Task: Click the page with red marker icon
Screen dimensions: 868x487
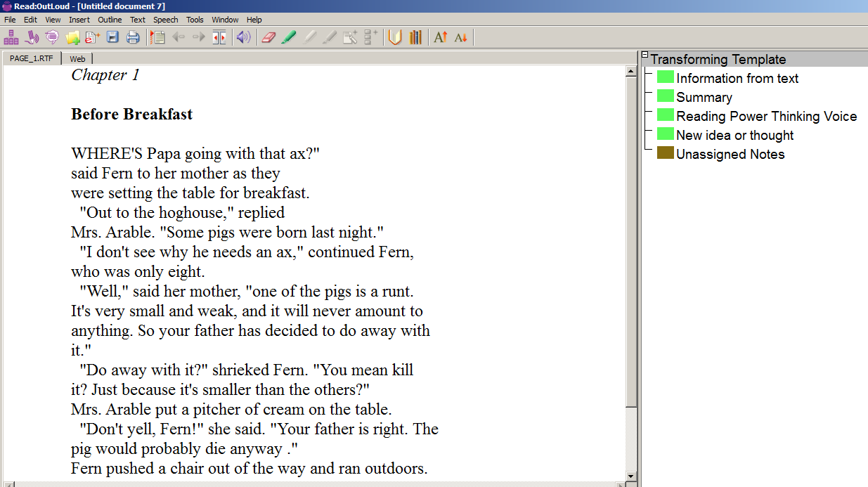Action: (x=158, y=37)
